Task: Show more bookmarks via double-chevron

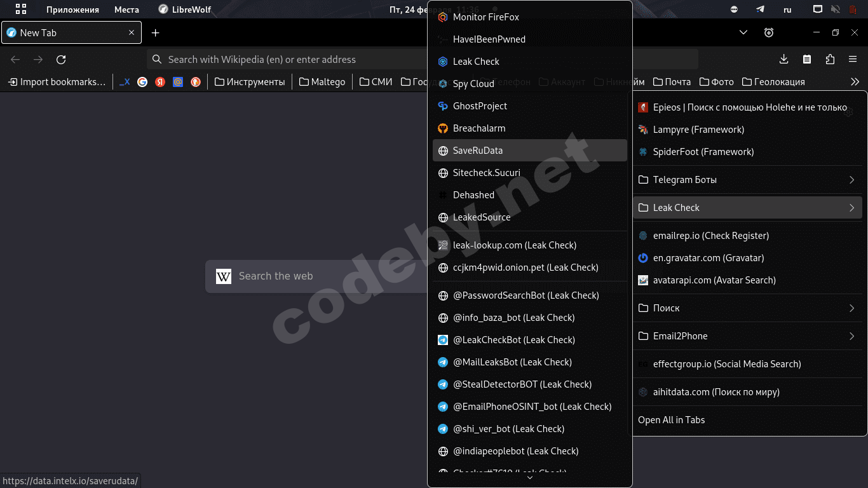Action: [855, 82]
